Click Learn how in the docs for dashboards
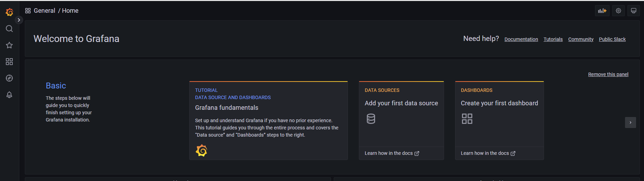 click(x=488, y=153)
